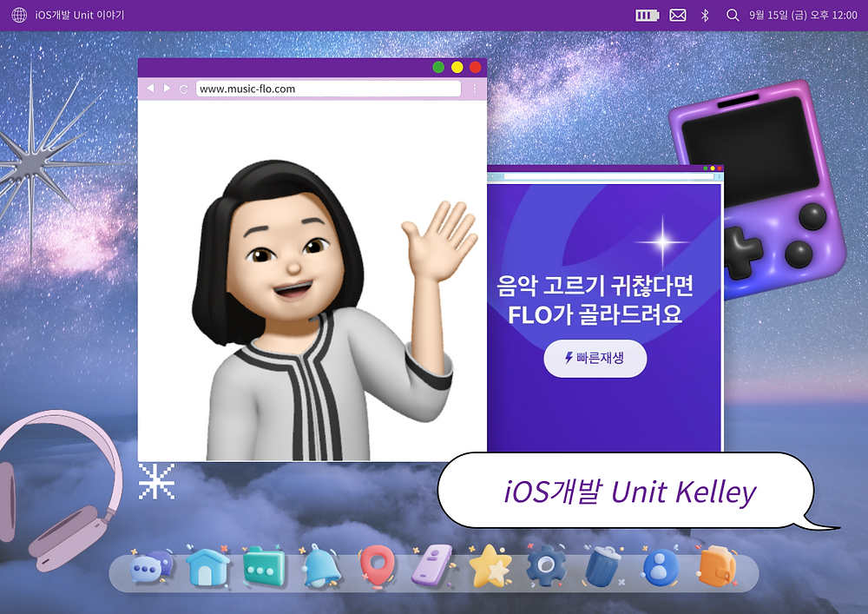
Task: Open the blue user profile icon in the dock
Action: click(660, 568)
